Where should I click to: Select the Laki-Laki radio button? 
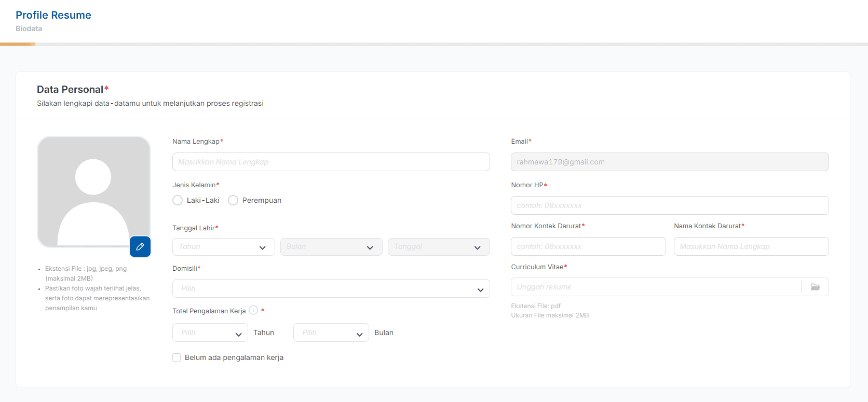click(x=178, y=200)
